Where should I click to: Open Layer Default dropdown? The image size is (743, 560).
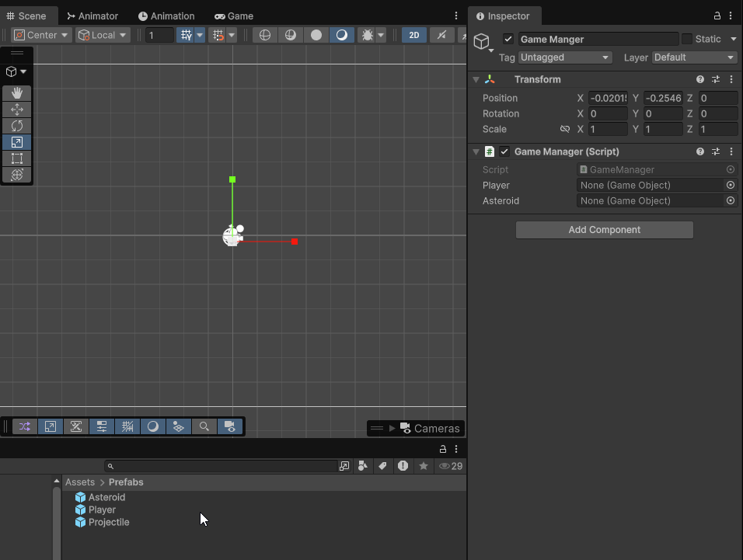coord(694,57)
